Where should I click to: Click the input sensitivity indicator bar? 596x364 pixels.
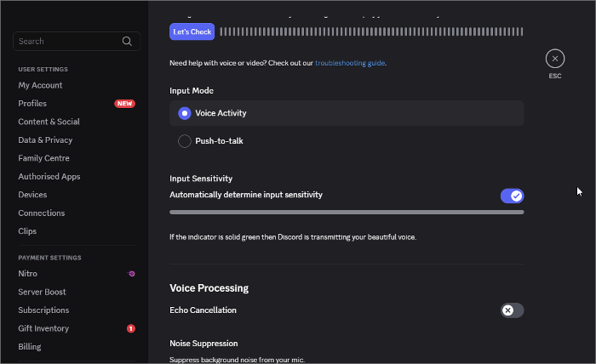coord(347,212)
